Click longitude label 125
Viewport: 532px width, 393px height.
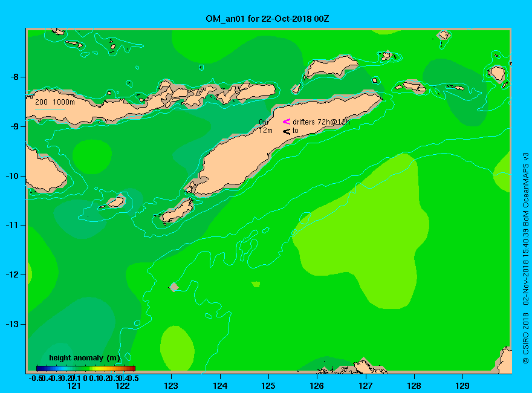pos(268,386)
